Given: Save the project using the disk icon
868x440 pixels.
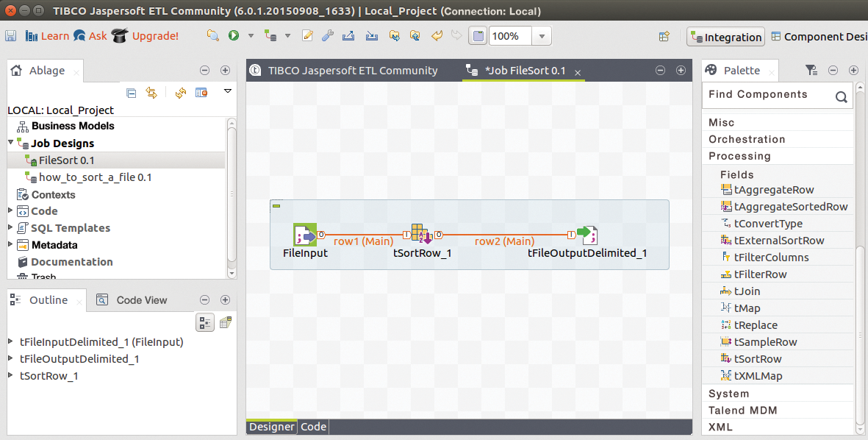Looking at the screenshot, I should point(11,35).
